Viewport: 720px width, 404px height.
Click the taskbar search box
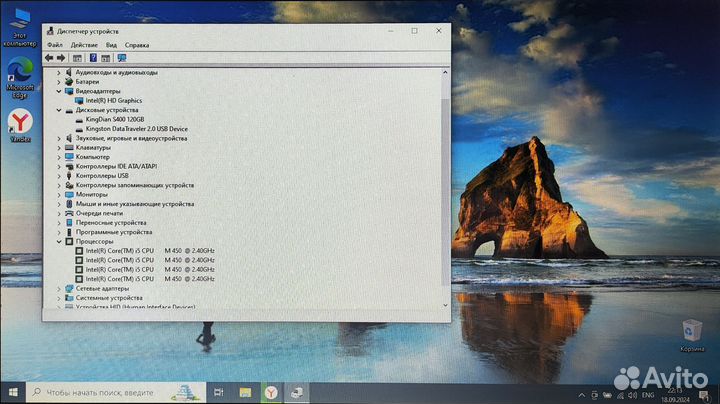pyautogui.click(x=116, y=393)
